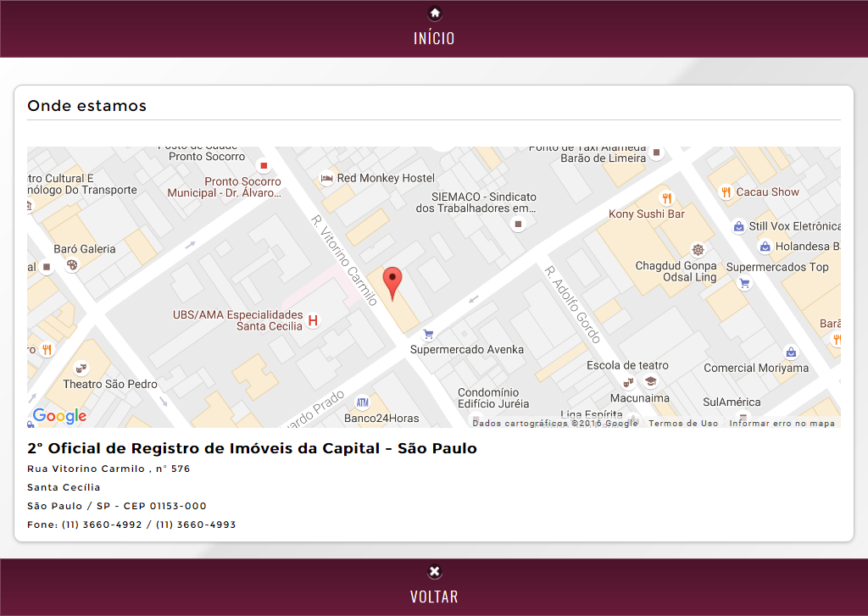Click the close X icon above VOLTAR

pos(435,571)
